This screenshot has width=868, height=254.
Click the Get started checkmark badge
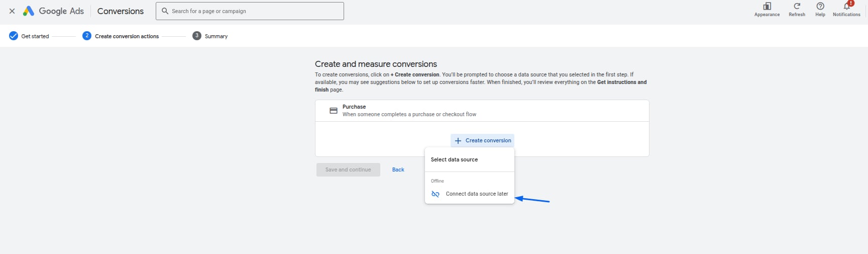click(14, 36)
